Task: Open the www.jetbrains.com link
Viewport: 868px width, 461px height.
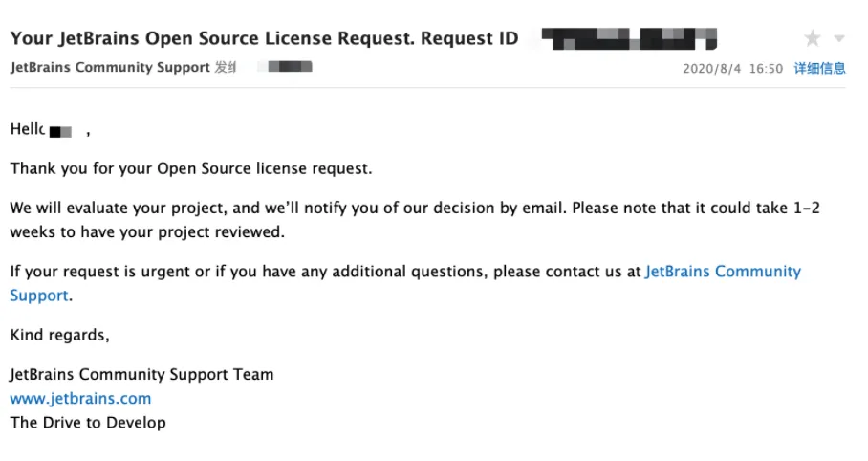Action: click(x=80, y=399)
